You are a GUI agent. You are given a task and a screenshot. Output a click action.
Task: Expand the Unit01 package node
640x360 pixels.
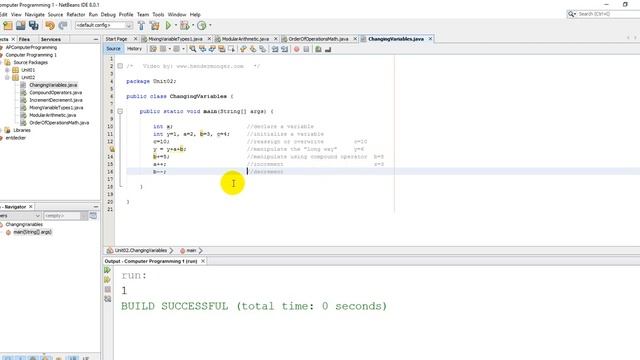coord(7,70)
